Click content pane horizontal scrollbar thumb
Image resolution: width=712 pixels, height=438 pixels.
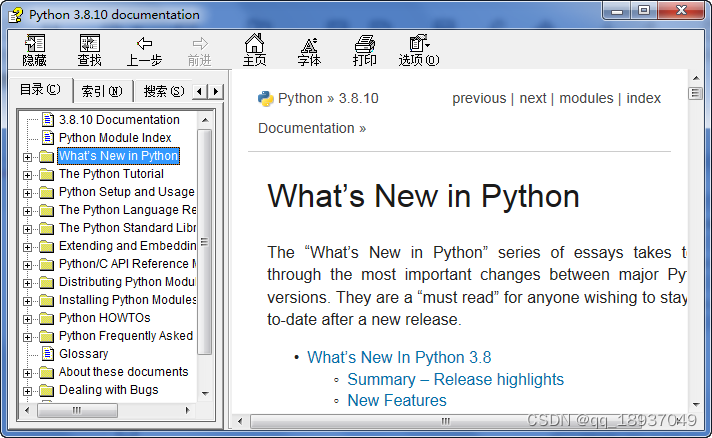pos(446,422)
